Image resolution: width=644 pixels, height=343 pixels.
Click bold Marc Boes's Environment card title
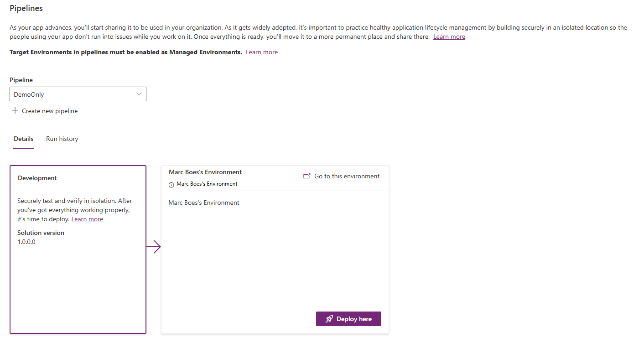click(205, 172)
